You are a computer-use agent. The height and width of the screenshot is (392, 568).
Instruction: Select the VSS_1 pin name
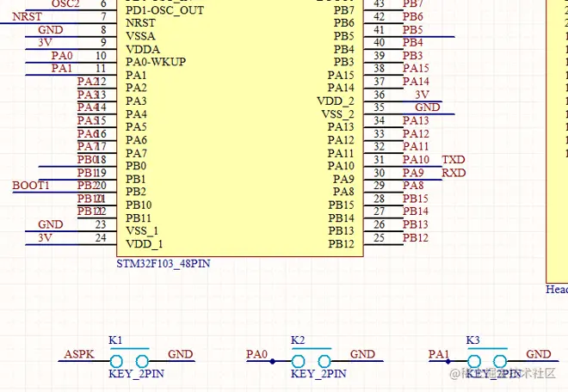point(142,231)
